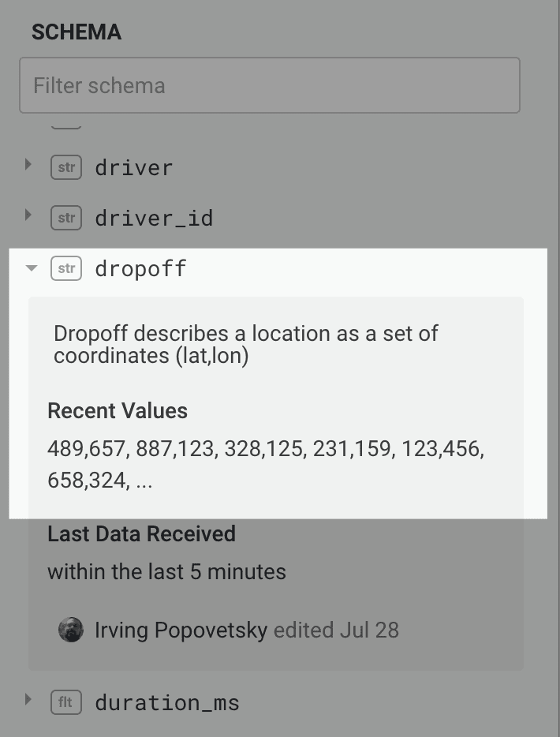Click the Filter schema input field
Viewport: 560px width, 737px height.
pyautogui.click(x=269, y=85)
